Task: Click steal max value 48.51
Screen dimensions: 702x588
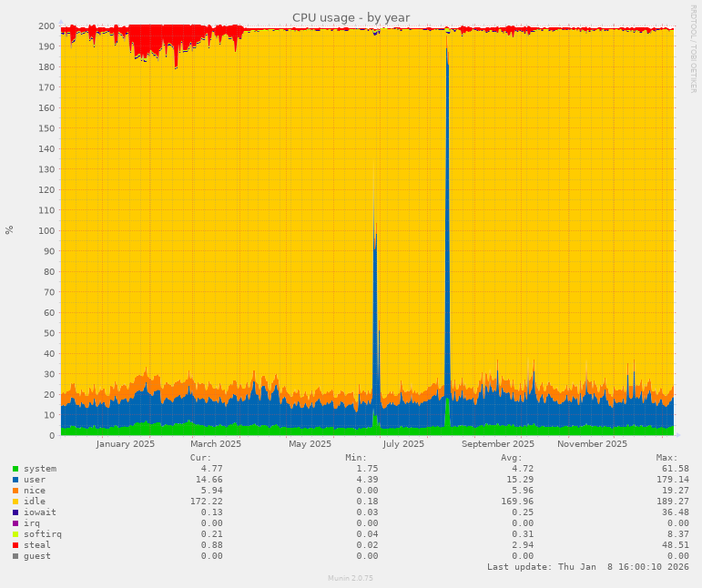Action: [676, 544]
